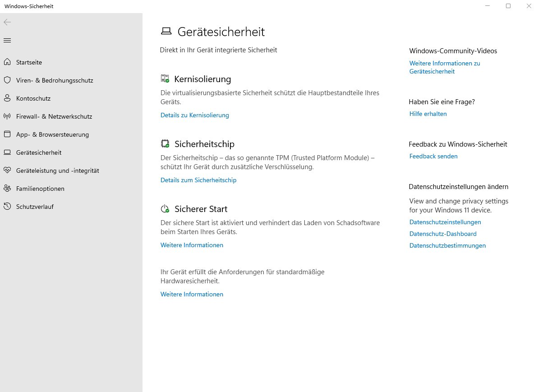This screenshot has height=392, width=538.
Task: Open Details zum Sicherheitschip
Action: [x=198, y=180]
